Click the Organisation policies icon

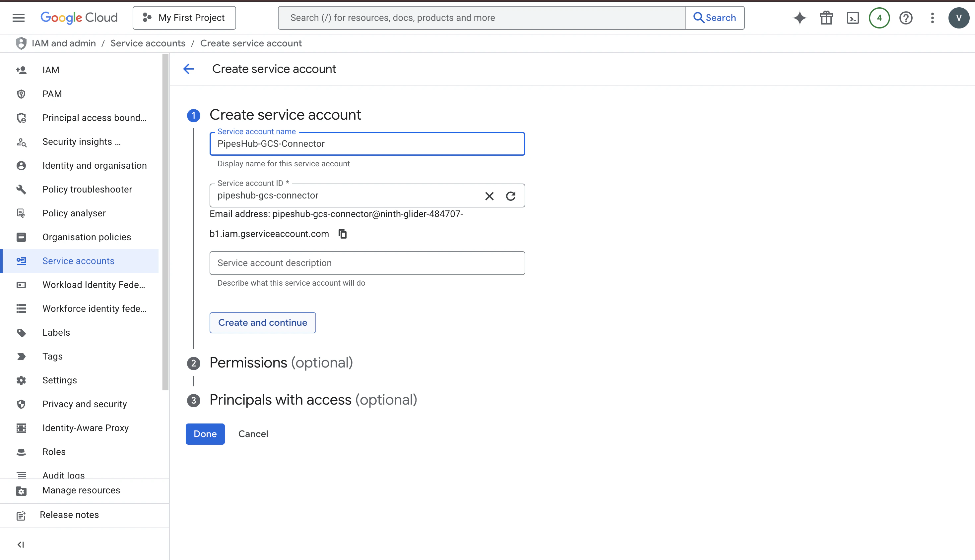coord(21,237)
